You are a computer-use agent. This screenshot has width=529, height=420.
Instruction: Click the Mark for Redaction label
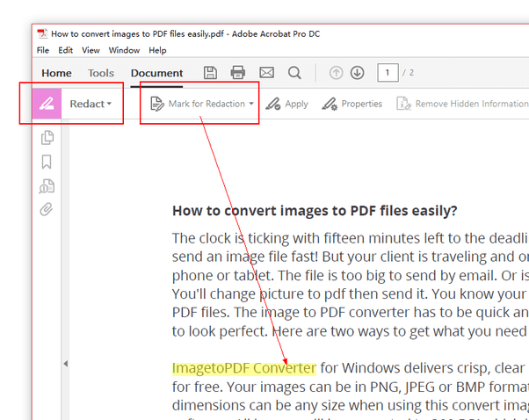(x=207, y=104)
